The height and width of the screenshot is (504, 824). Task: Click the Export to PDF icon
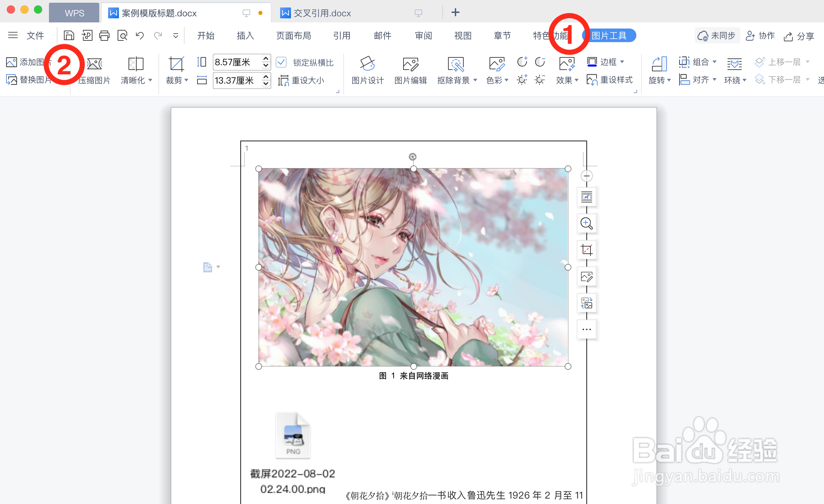tap(87, 35)
